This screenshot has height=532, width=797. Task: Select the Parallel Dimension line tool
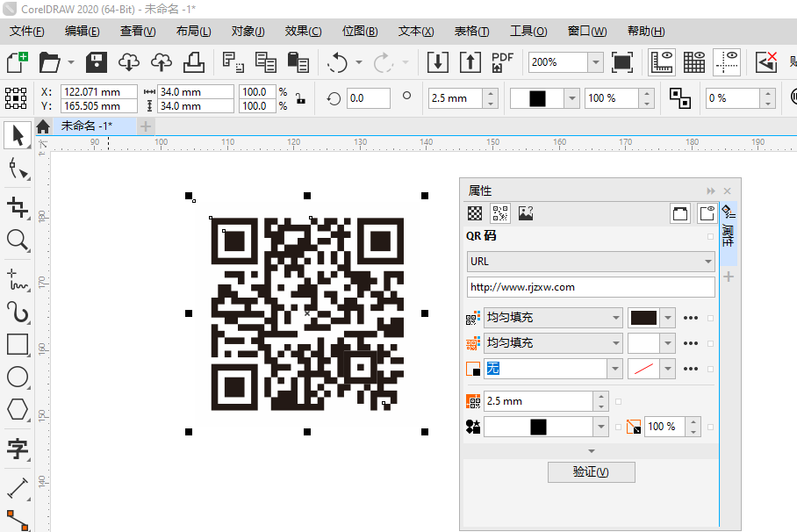(x=18, y=488)
